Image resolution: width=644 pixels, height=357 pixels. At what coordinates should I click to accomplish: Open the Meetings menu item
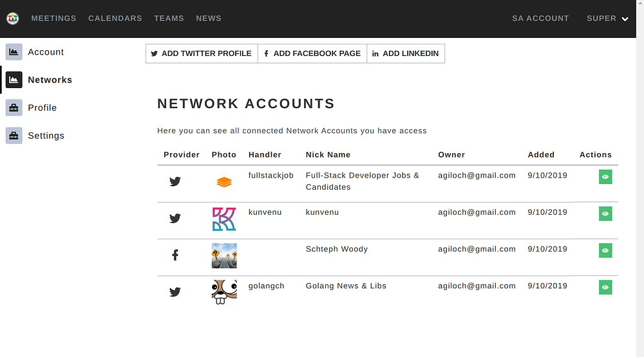tap(53, 19)
